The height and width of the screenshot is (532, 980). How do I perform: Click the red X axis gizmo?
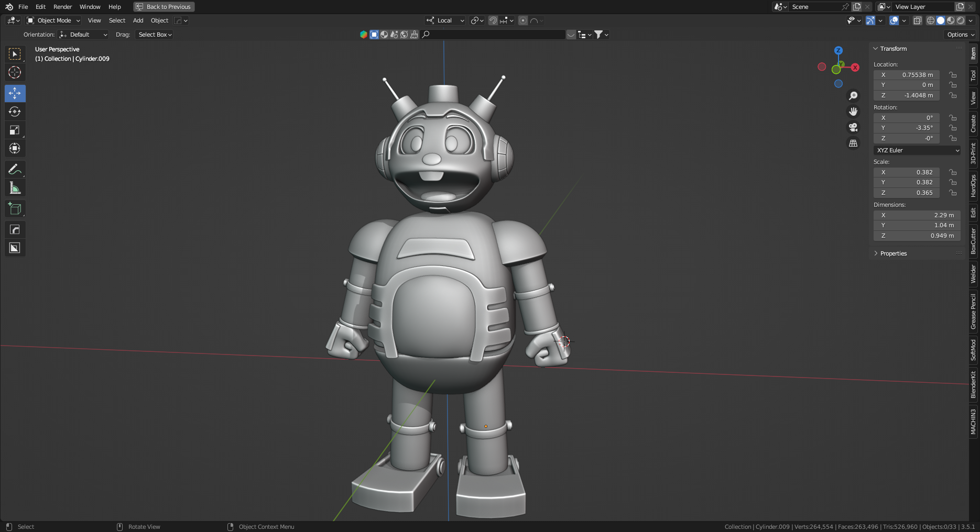pos(855,68)
